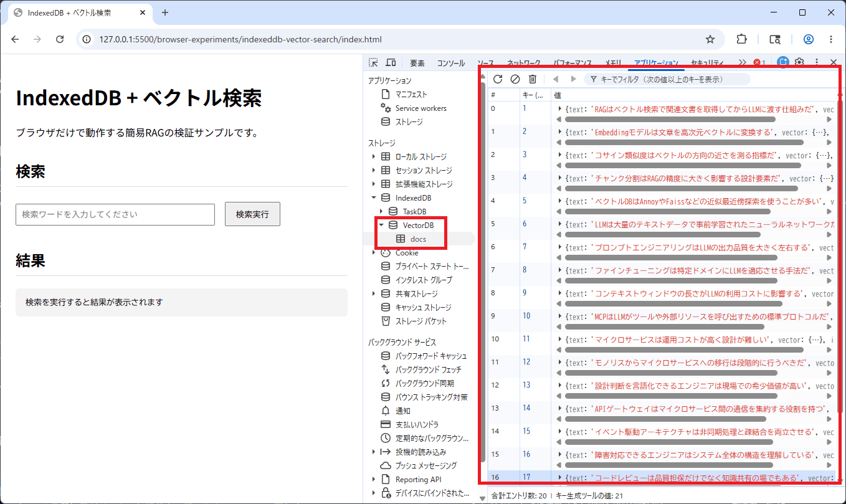Focus the キーでフィルタ key filter field

[x=667, y=79]
